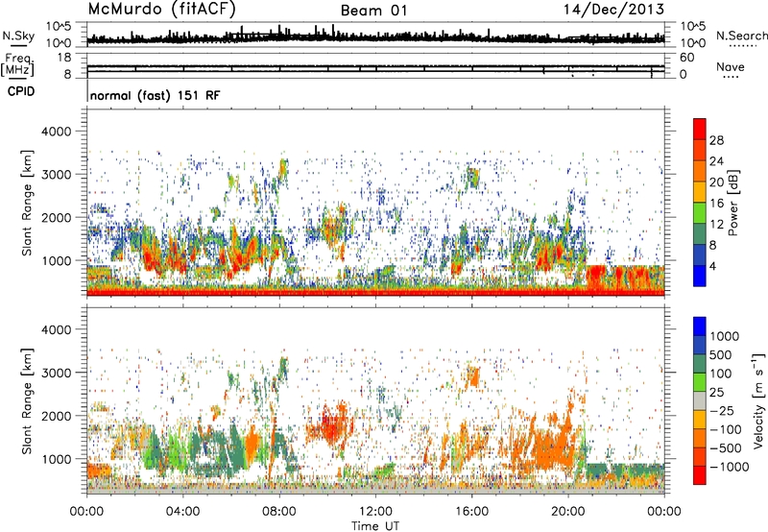Click the '-1000' velocity colorbar label
The width and height of the screenshot is (768, 532).
(730, 467)
